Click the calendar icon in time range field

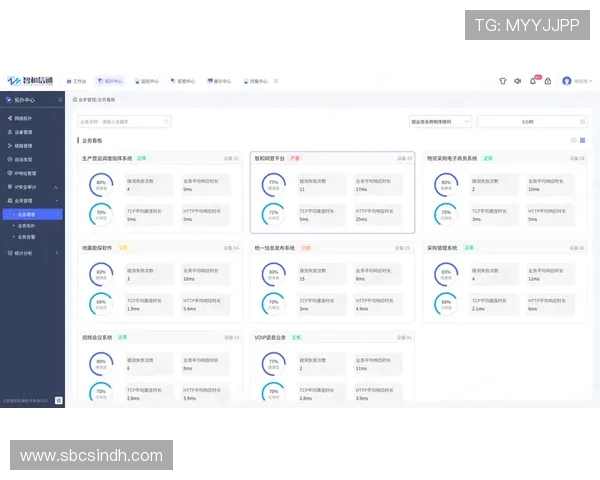[x=582, y=122]
